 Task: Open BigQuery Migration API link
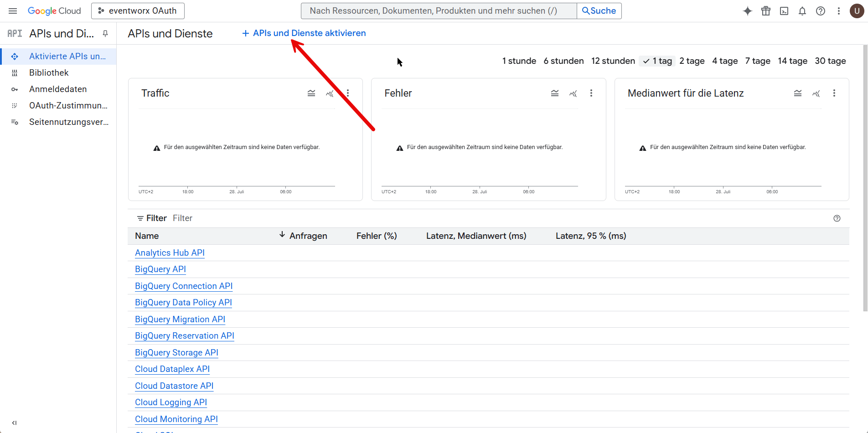180,320
